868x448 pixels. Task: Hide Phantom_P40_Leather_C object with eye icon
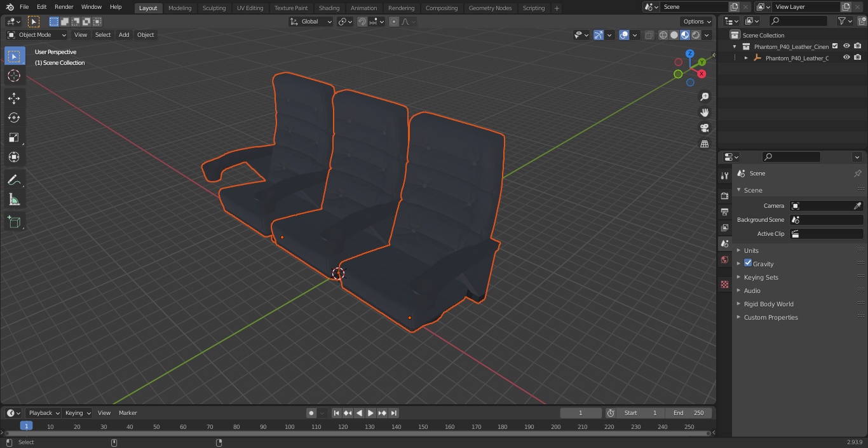[846, 57]
